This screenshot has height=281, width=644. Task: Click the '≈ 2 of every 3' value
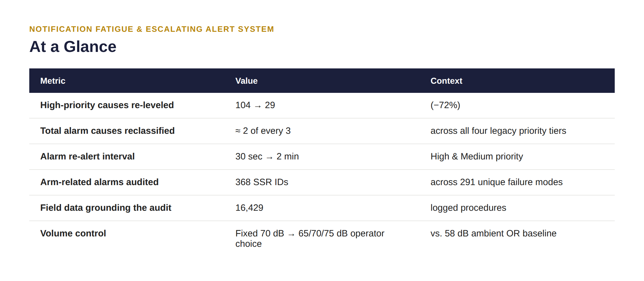263,131
